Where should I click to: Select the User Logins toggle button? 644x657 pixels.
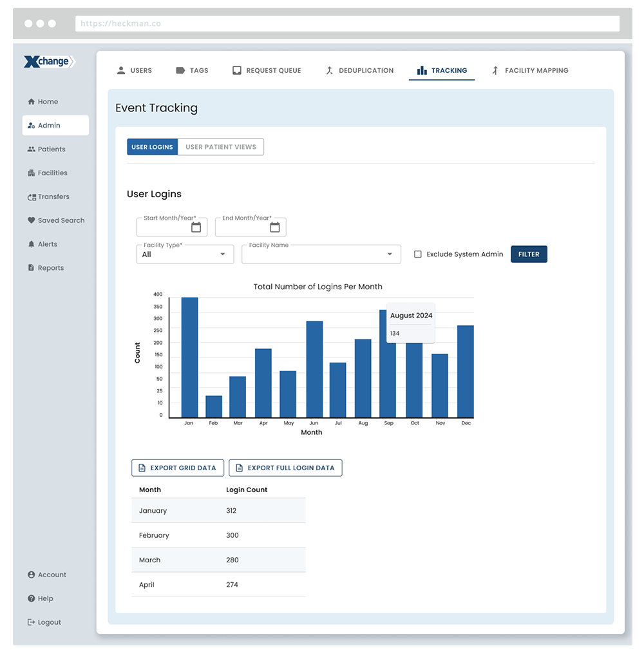coord(152,147)
